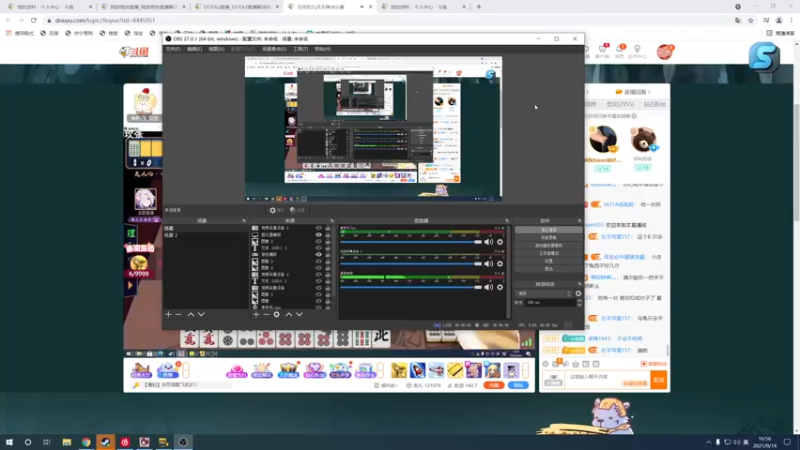The image size is (800, 450).
Task: Open Windows Start menu
Action: click(x=9, y=442)
